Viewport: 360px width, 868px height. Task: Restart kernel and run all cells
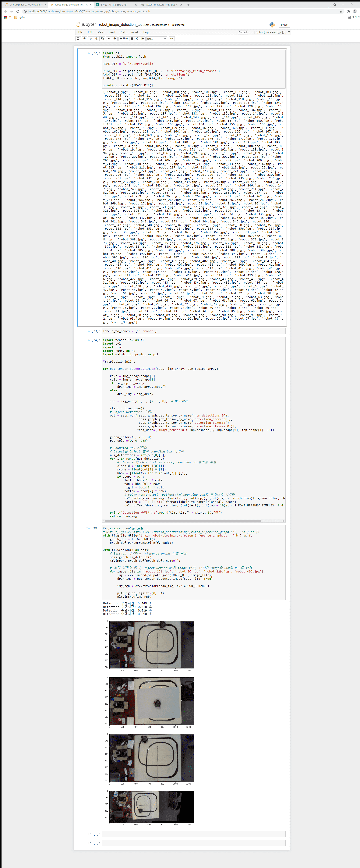pos(143,39)
